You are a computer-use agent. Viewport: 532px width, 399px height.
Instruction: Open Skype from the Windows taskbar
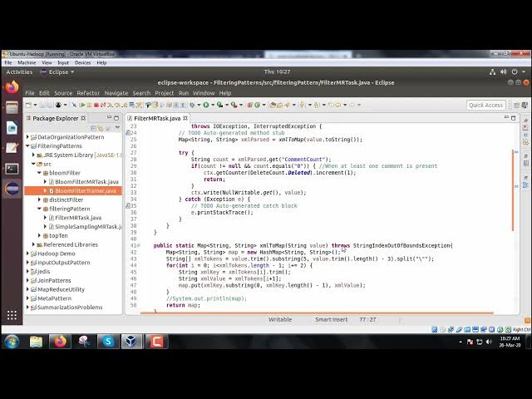pyautogui.click(x=108, y=342)
